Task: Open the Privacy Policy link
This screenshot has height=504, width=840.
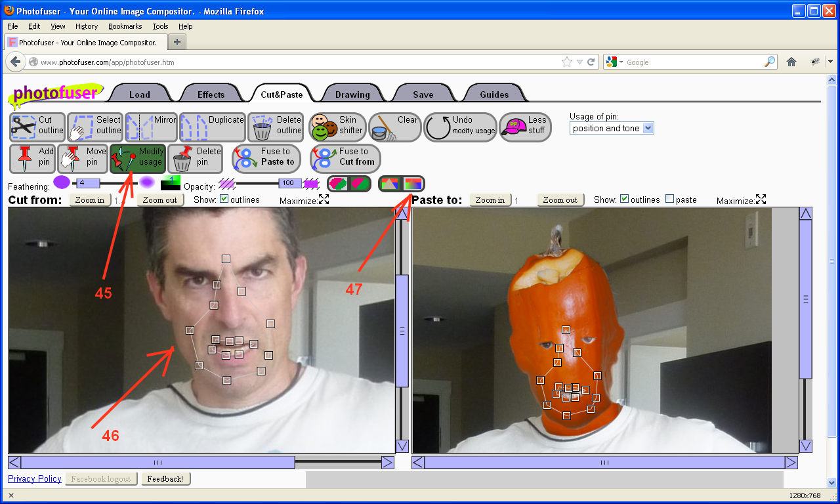Action: (x=35, y=478)
